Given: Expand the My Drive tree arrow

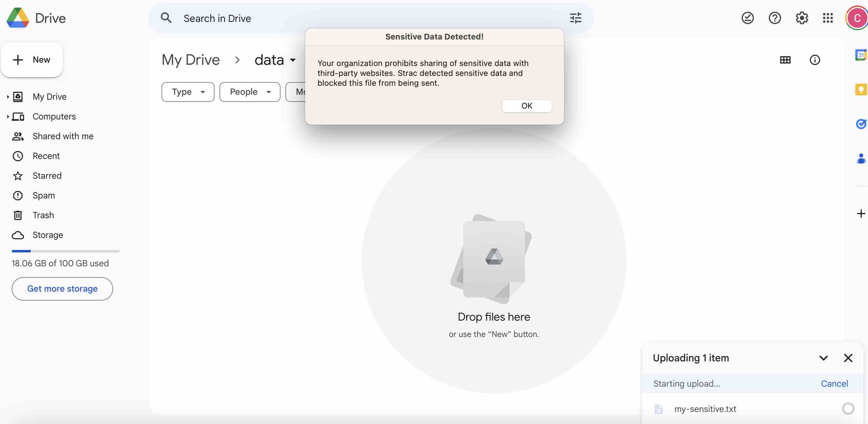Looking at the screenshot, I should tap(8, 97).
